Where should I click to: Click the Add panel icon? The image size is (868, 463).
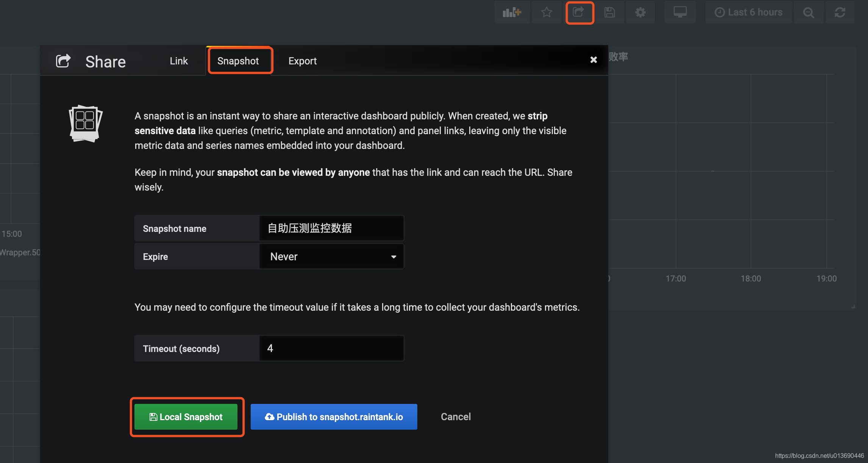(x=512, y=13)
